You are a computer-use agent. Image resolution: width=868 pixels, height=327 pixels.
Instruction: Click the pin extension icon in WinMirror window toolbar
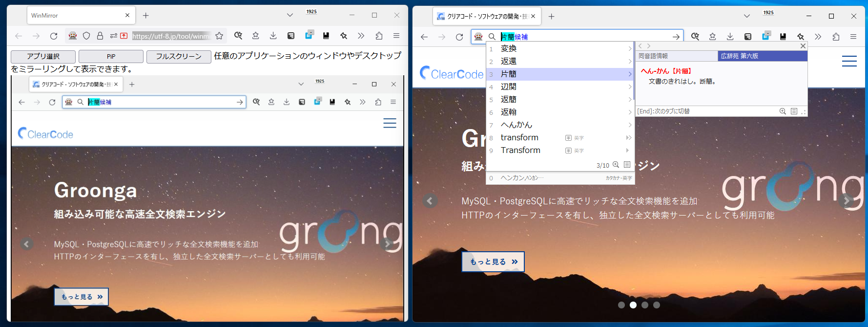click(344, 36)
